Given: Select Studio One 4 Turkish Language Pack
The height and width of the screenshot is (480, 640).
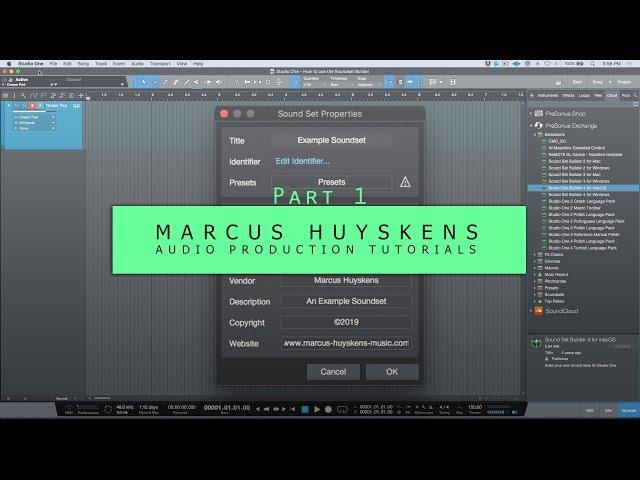Looking at the screenshot, I should click(x=582, y=248).
